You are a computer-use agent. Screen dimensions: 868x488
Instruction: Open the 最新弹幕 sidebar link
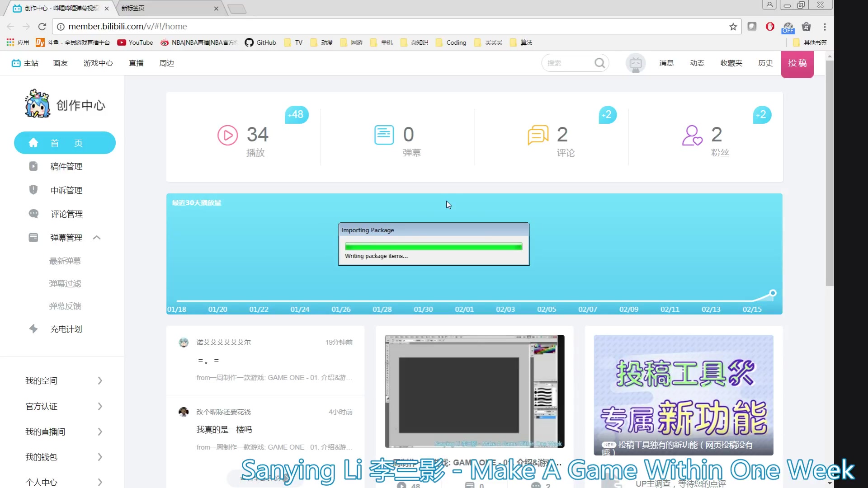(65, 261)
